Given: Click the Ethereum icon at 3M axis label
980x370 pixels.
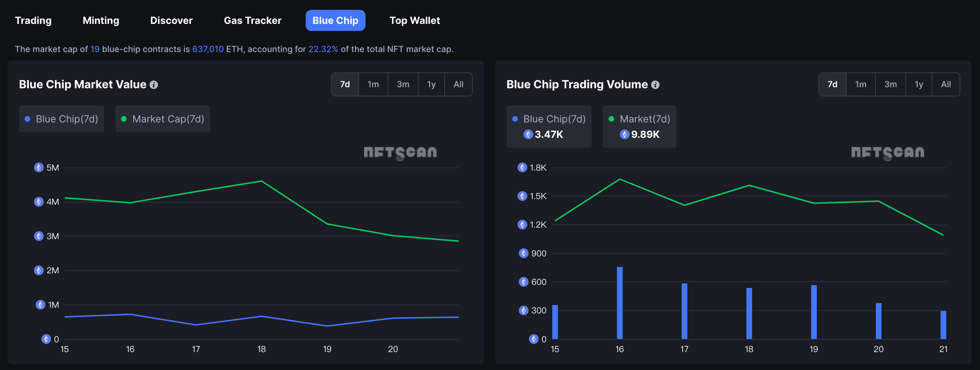Looking at the screenshot, I should 39,236.
